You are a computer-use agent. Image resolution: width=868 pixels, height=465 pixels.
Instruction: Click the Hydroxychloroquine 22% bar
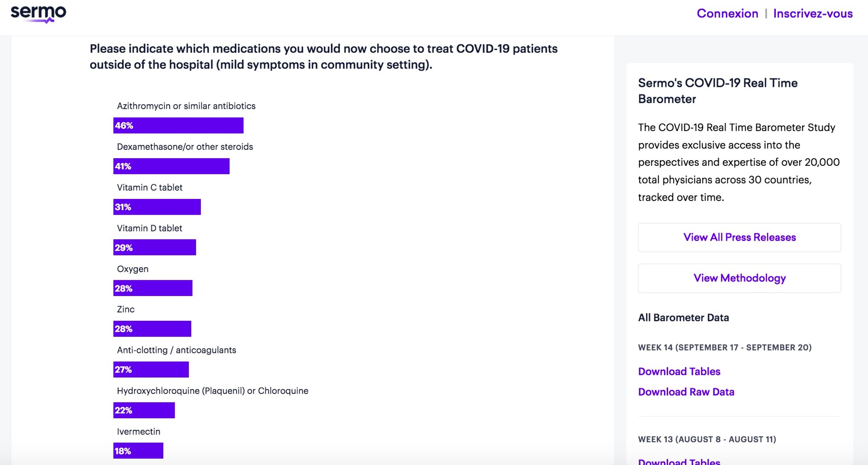[144, 410]
